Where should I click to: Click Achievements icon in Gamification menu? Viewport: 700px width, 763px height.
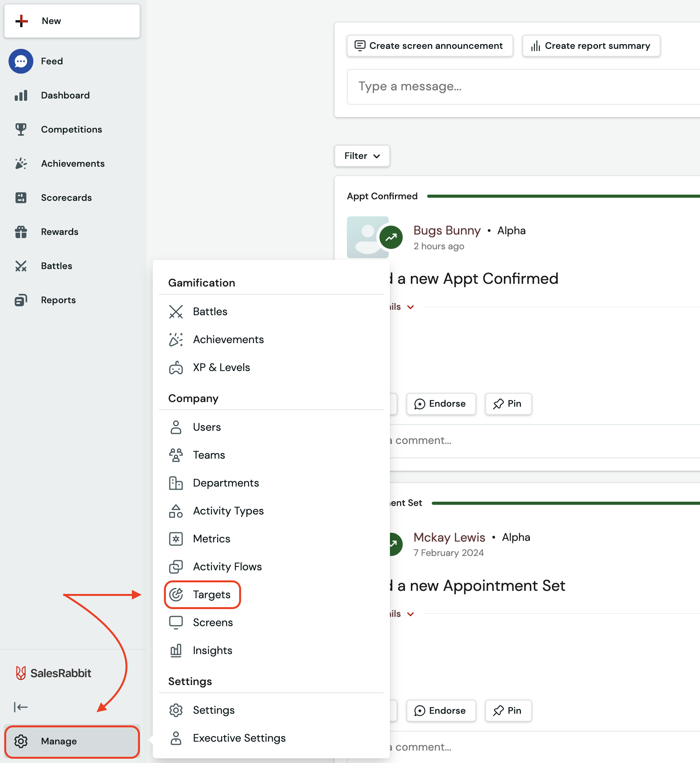click(176, 340)
